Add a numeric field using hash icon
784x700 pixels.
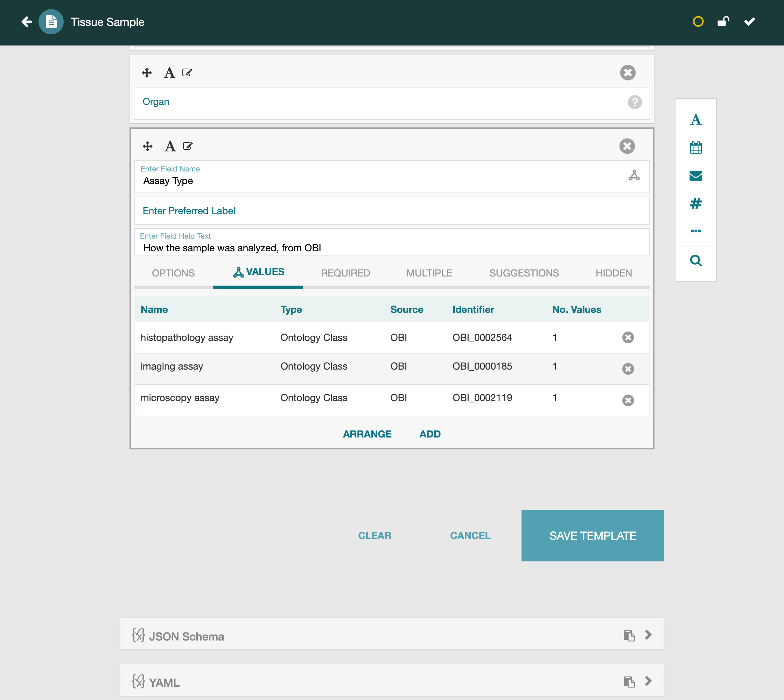pos(695,203)
